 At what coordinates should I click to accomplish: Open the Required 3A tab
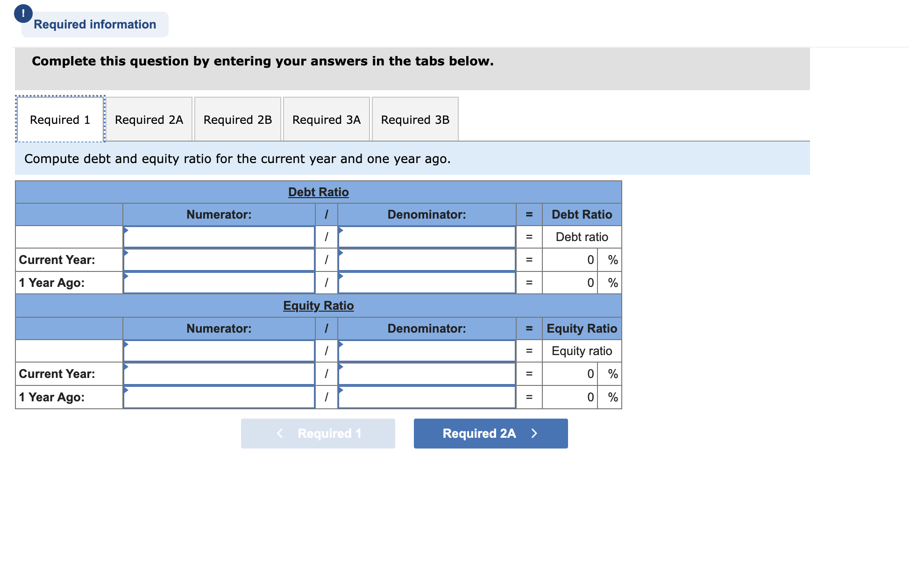326,120
